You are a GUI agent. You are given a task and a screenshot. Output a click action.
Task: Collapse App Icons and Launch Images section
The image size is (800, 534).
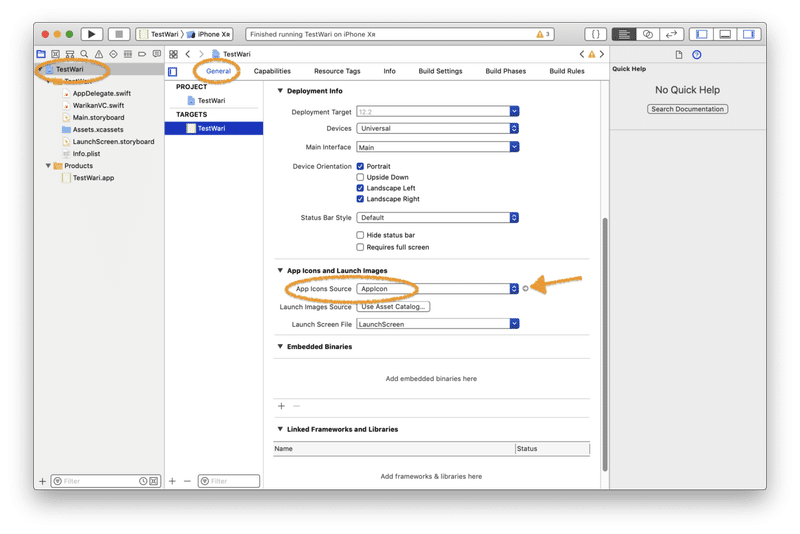point(280,270)
